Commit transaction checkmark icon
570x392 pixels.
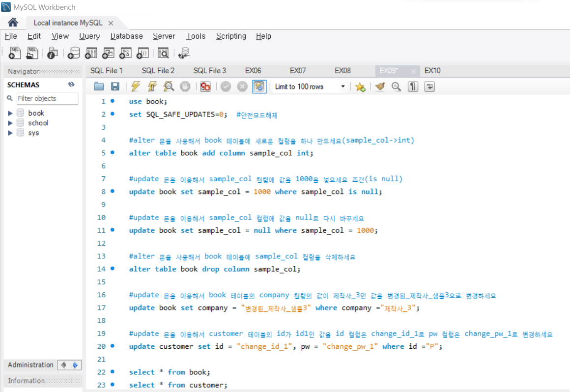(x=226, y=86)
